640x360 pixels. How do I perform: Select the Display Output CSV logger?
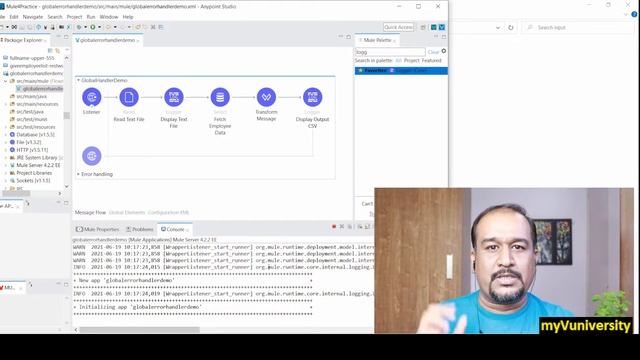click(x=312, y=97)
